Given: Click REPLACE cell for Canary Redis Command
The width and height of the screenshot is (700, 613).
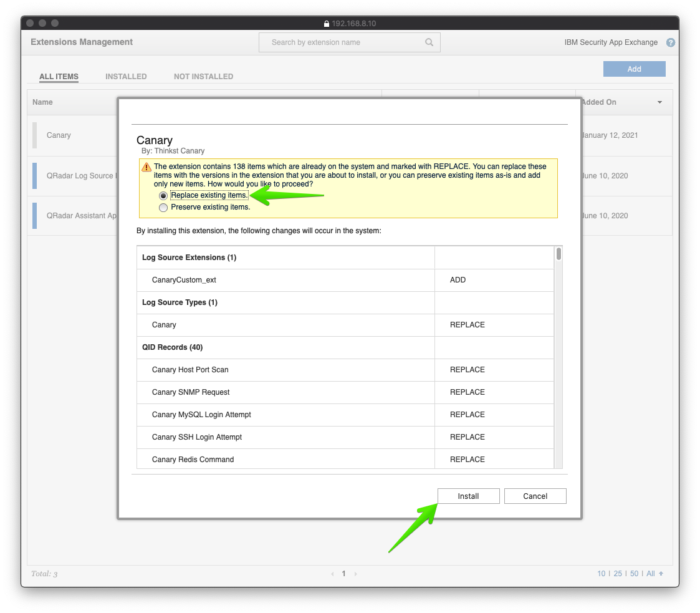Looking at the screenshot, I should (494, 459).
